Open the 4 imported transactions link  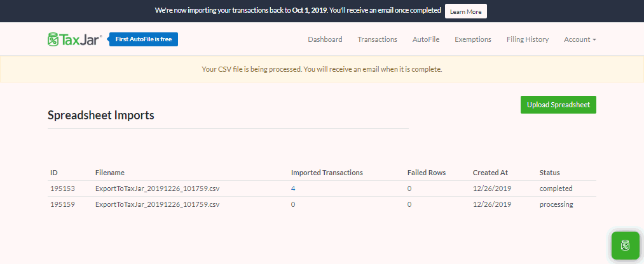[293, 188]
